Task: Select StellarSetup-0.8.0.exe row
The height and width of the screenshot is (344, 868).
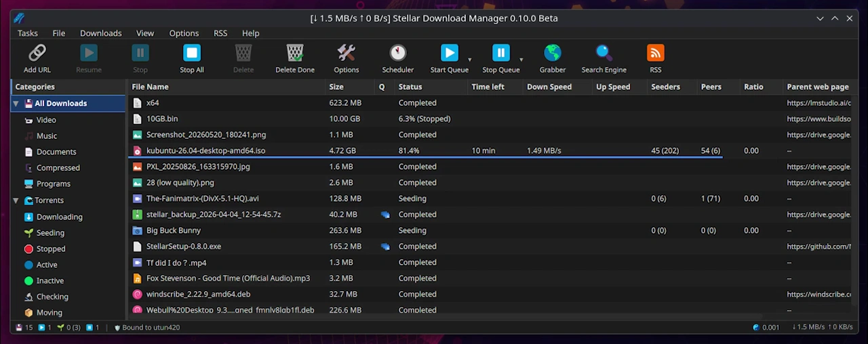Action: [490, 246]
